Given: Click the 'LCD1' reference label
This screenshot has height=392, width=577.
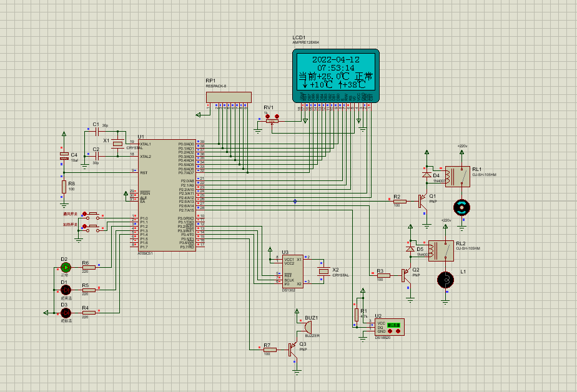Looking at the screenshot, I should pyautogui.click(x=298, y=37).
